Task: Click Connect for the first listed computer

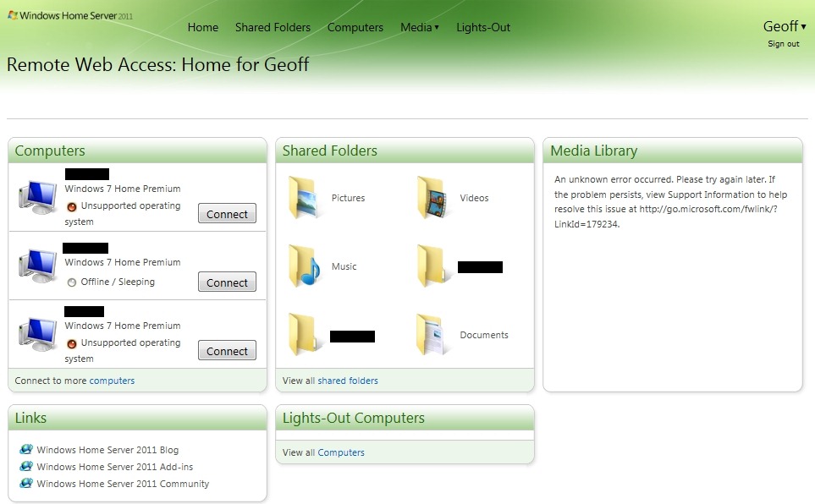Action: 227,214
